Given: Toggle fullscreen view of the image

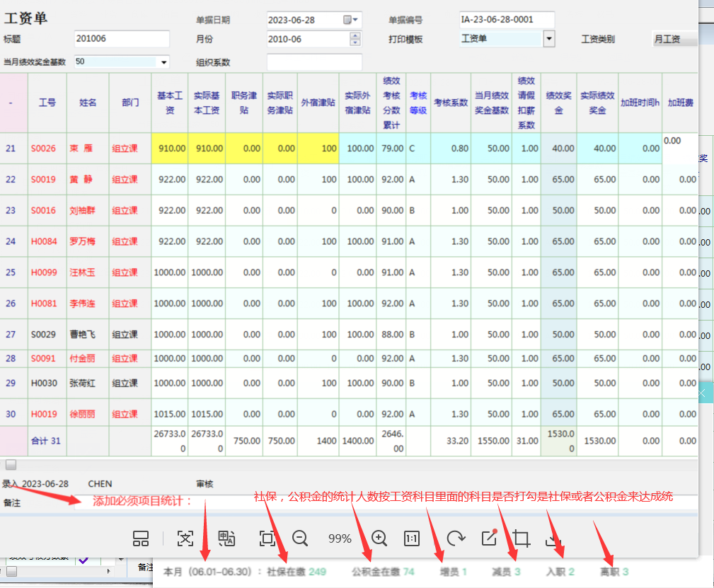Looking at the screenshot, I should click(267, 538).
